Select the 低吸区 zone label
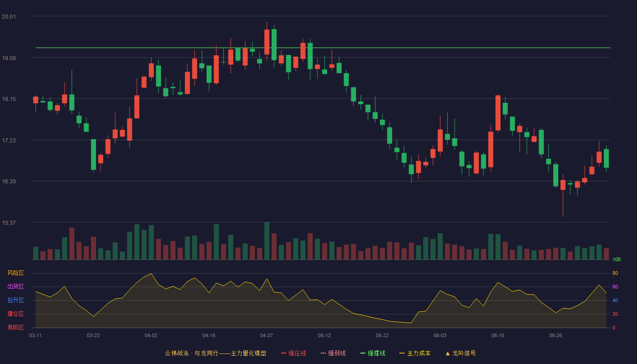 [15, 328]
